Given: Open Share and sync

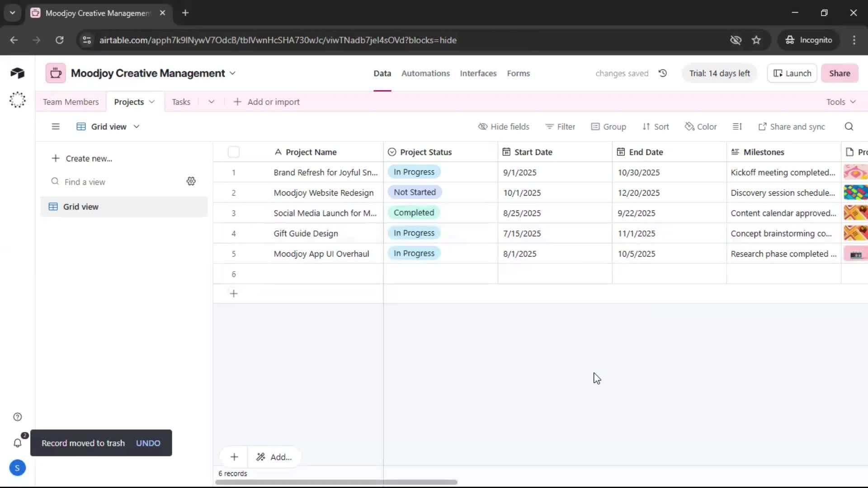Looking at the screenshot, I should [x=792, y=127].
